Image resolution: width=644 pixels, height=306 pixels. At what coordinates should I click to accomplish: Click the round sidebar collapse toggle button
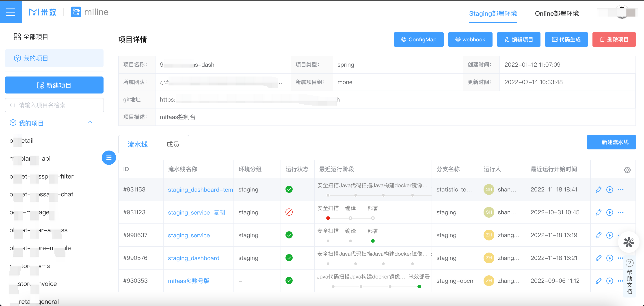tap(109, 158)
